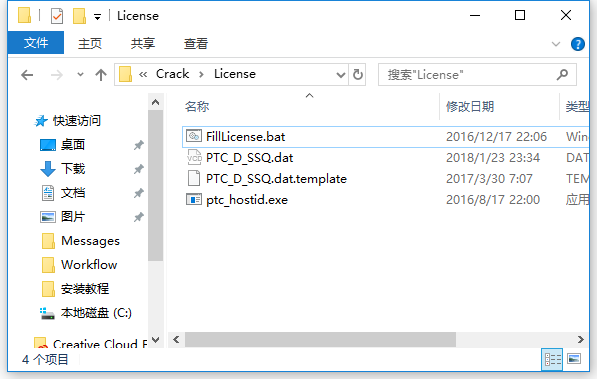Viewport: 597px width, 379px height.
Task: Click the New Folder icon in quick access toolbar
Action: [x=79, y=16]
